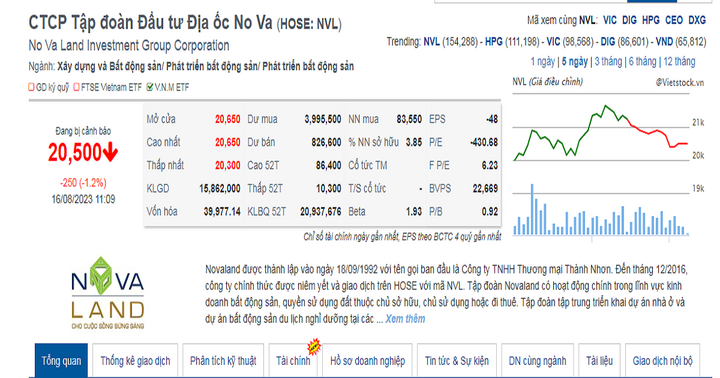This screenshot has width=720, height=378.
Task: Click the NVL price line chart
Action: [x=601, y=133]
